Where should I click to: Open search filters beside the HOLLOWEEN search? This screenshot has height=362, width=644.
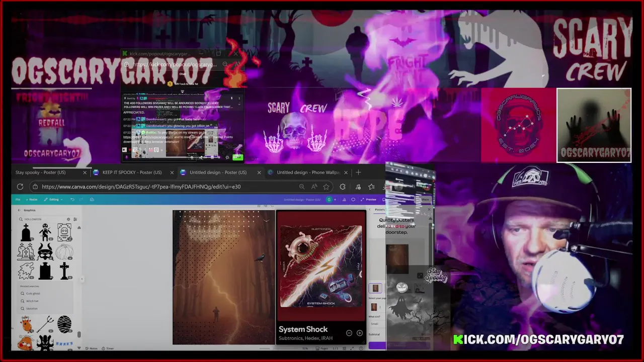(x=75, y=219)
